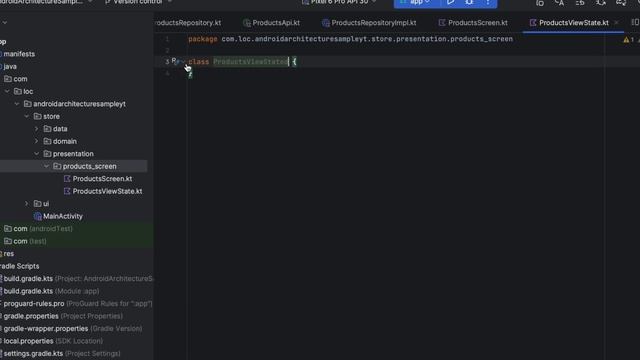Viewport: 640px width, 360px height.
Task: Click the com package folder icon
Action: [x=8, y=79]
